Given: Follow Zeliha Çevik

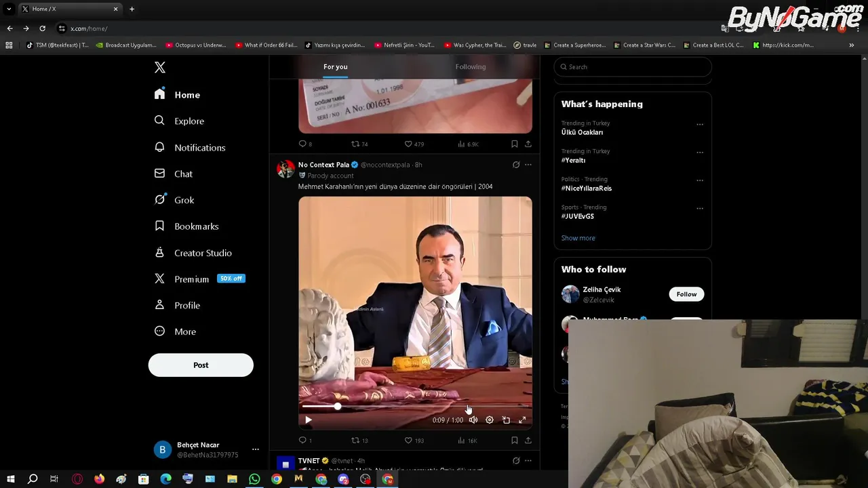Looking at the screenshot, I should tap(686, 294).
